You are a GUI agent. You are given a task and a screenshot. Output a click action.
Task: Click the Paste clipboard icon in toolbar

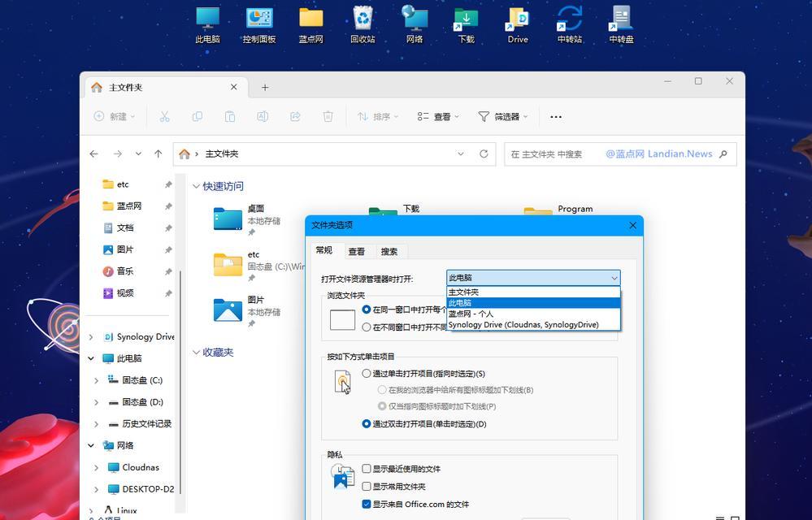(x=230, y=116)
